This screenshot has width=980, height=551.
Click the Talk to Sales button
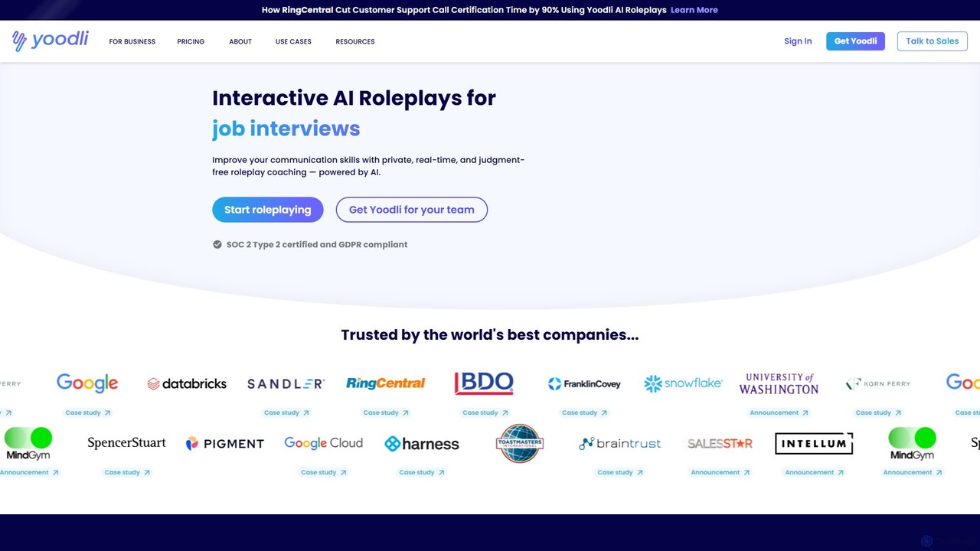[933, 41]
